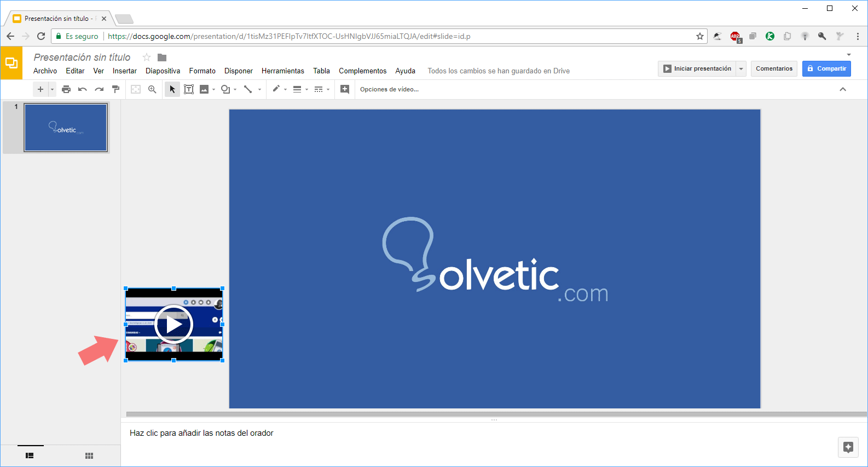
Task: Open the Insertar menu
Action: click(x=125, y=71)
